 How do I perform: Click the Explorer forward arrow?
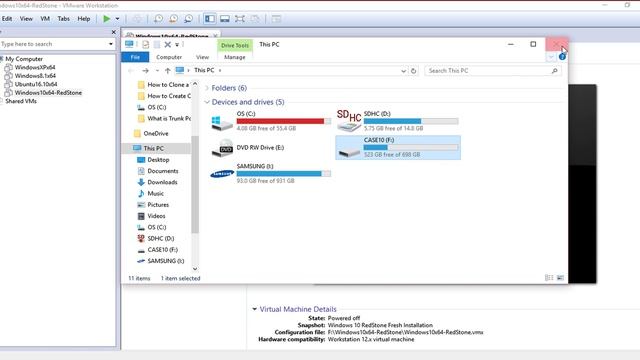tap(145, 71)
